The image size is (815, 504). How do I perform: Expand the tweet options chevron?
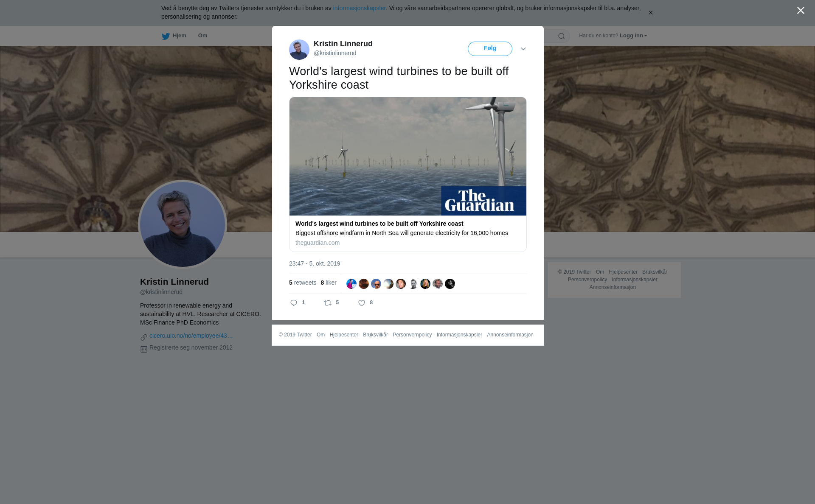tap(523, 49)
